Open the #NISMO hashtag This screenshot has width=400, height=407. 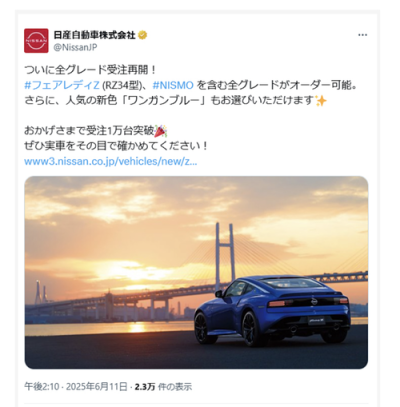click(x=173, y=86)
